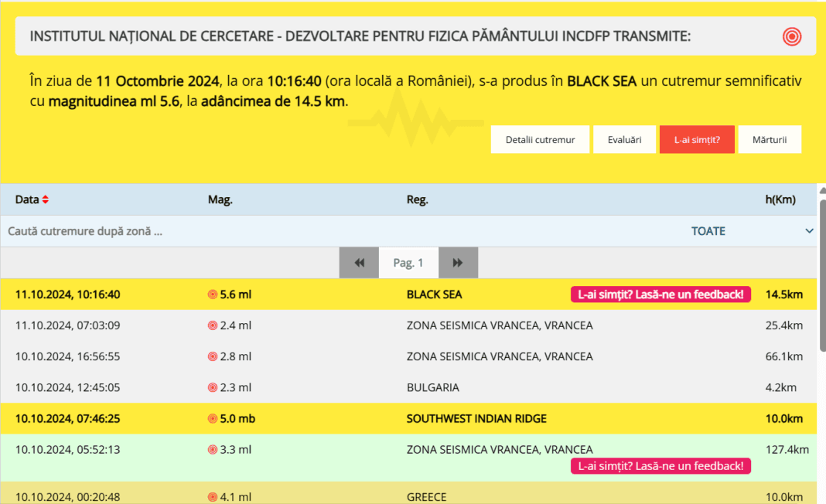The width and height of the screenshot is (826, 504).
Task: Click the Evaluări button
Action: click(x=624, y=139)
